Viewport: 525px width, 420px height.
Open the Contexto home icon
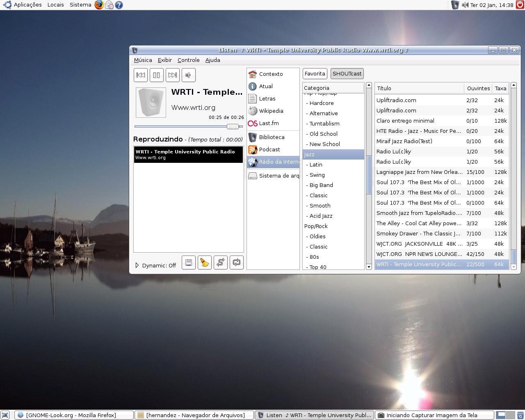[253, 74]
